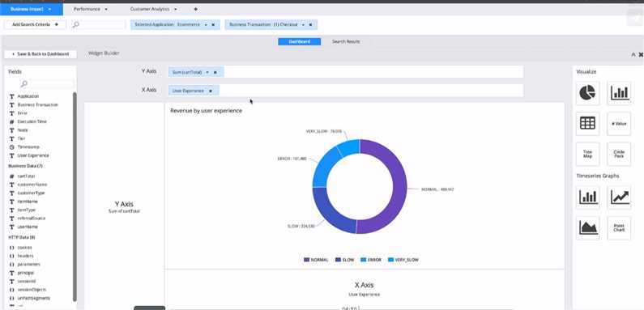
Task: Select the itemType field
Action: tap(27, 210)
